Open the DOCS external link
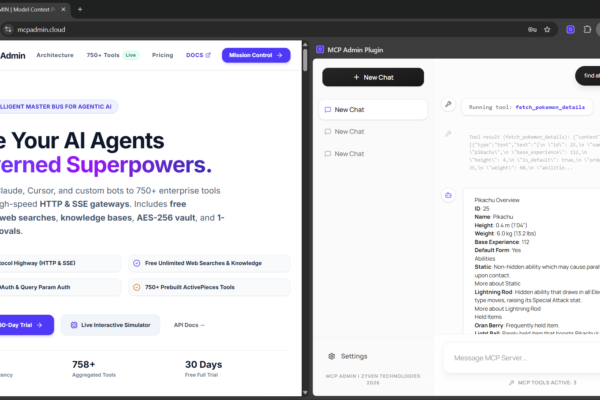Screen dimensions: 600x400 pos(198,55)
